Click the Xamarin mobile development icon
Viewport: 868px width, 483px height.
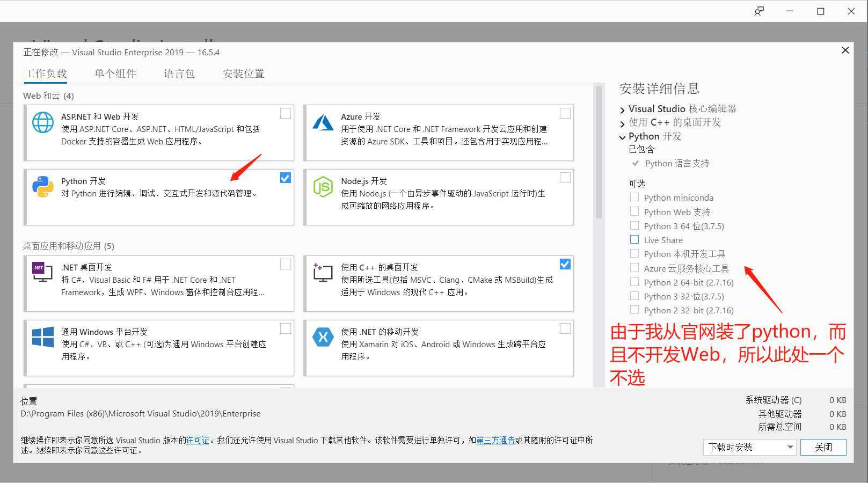323,337
